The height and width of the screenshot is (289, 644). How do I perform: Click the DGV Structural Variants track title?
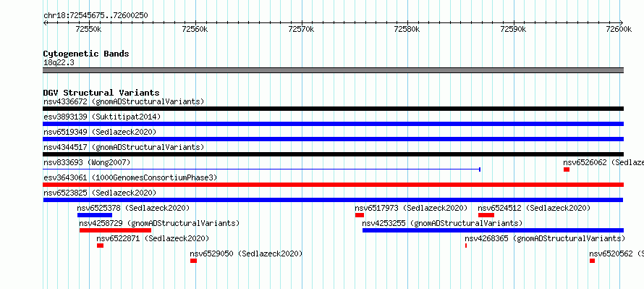coord(101,93)
